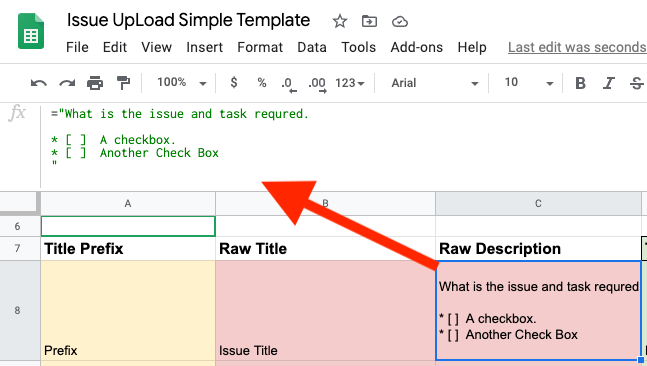The image size is (647, 366).
Task: Open the Arial font dropdown
Action: [434, 83]
